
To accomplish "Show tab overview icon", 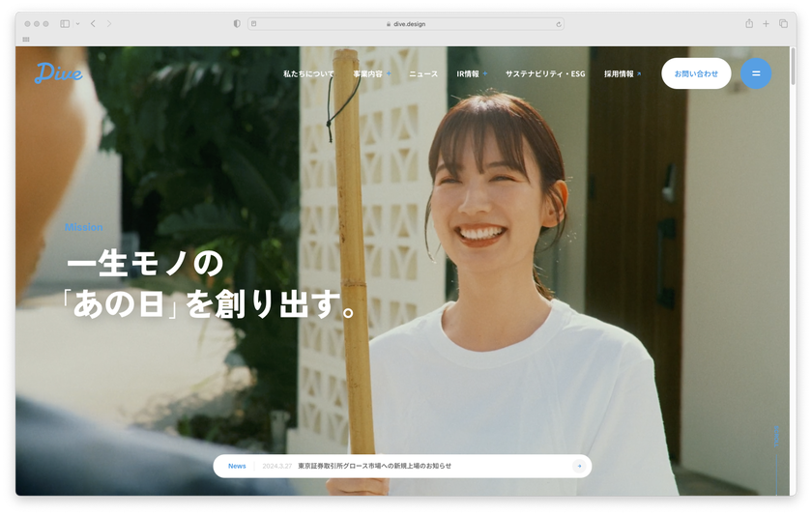I will [x=784, y=24].
